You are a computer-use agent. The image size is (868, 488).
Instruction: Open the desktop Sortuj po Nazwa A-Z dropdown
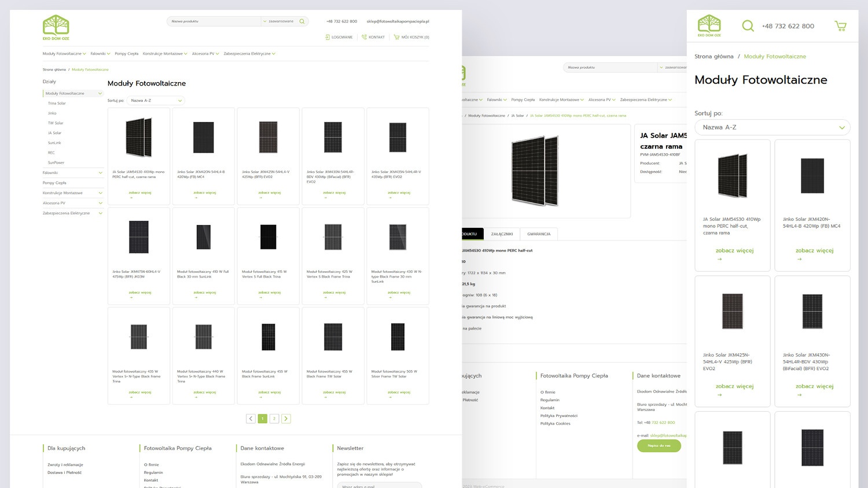tap(156, 101)
